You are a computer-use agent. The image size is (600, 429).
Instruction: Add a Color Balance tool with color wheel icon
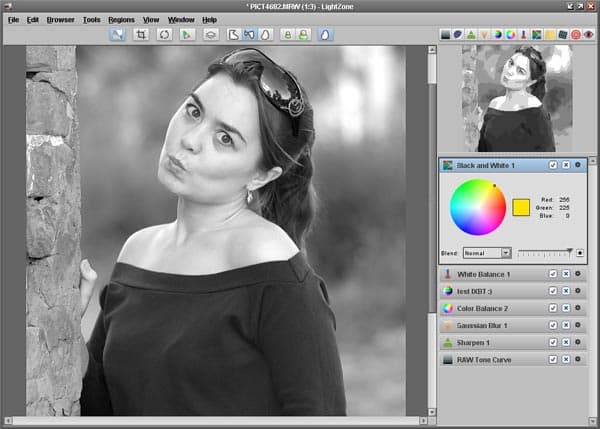(510, 35)
